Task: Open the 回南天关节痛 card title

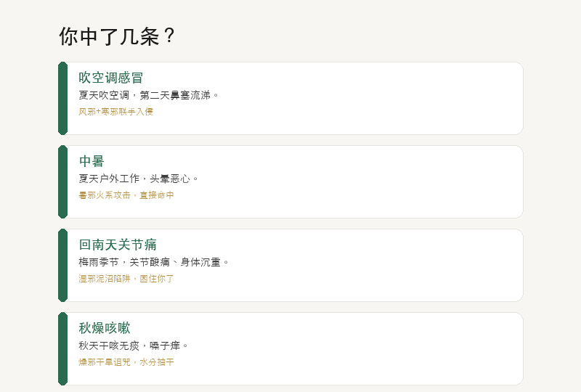Action: (x=118, y=245)
